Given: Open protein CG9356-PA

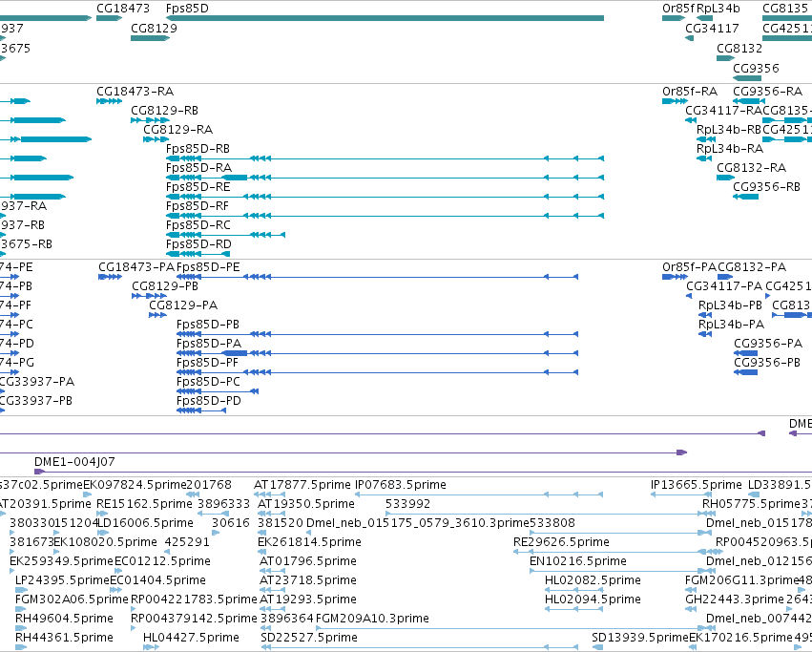Looking at the screenshot, I should coord(768,344).
